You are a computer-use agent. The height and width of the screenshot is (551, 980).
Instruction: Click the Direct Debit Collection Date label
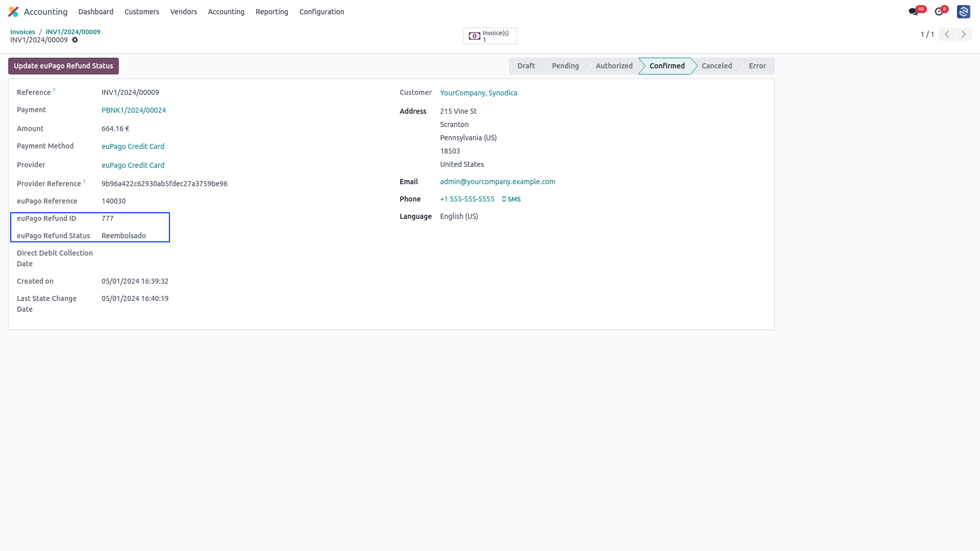point(55,258)
